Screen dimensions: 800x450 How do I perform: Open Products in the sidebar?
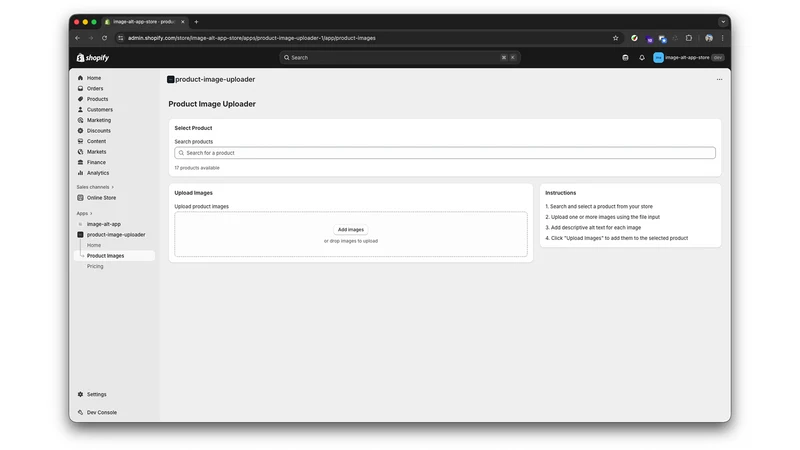tap(97, 99)
